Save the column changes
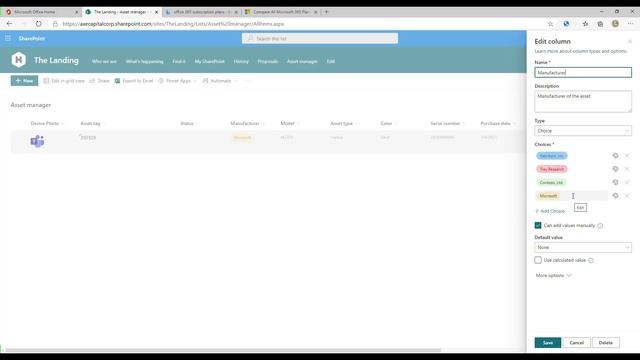Screen dimensions: 640x360 (x=548, y=343)
